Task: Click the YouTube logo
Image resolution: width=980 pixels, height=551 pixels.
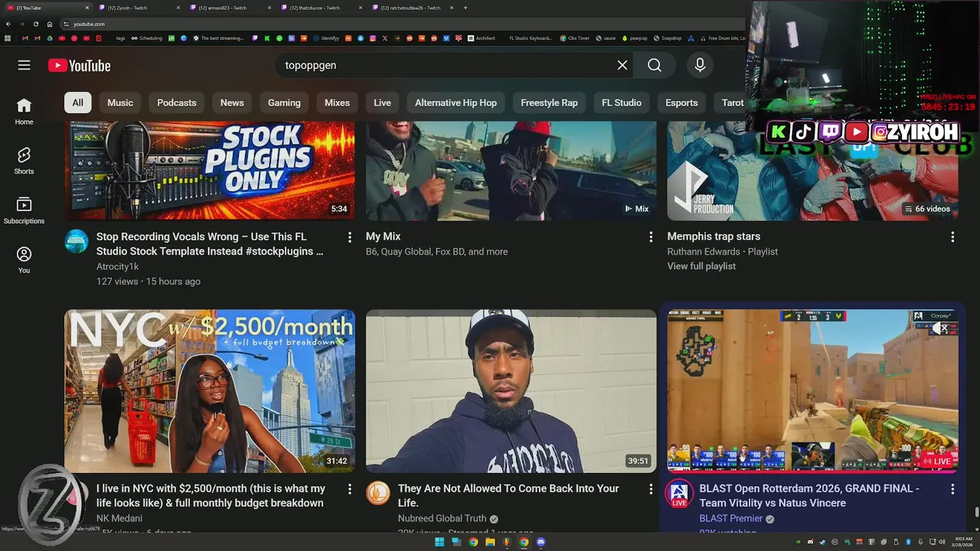Action: 80,66
